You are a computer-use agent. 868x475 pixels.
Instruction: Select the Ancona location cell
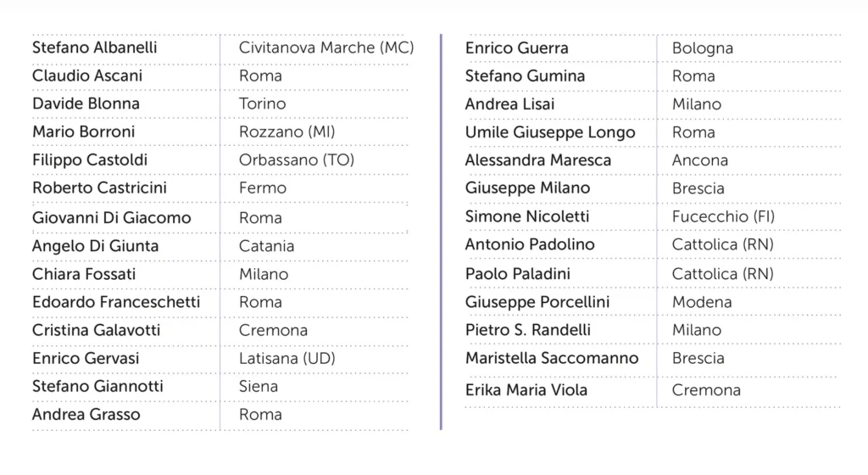(700, 160)
